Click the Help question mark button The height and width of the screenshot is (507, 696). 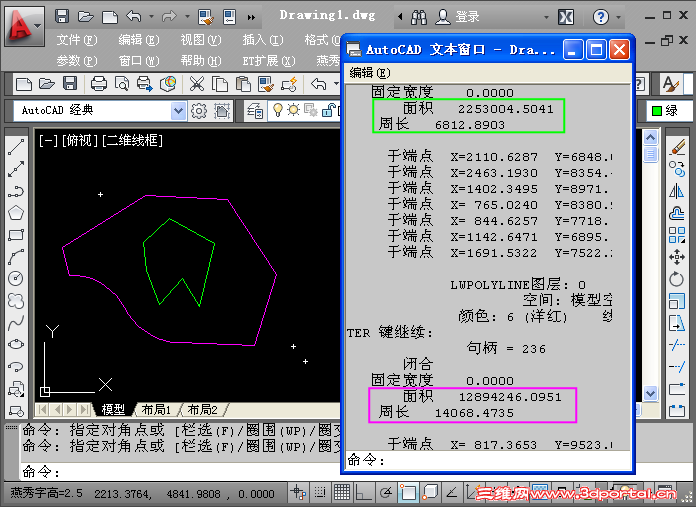tap(601, 17)
